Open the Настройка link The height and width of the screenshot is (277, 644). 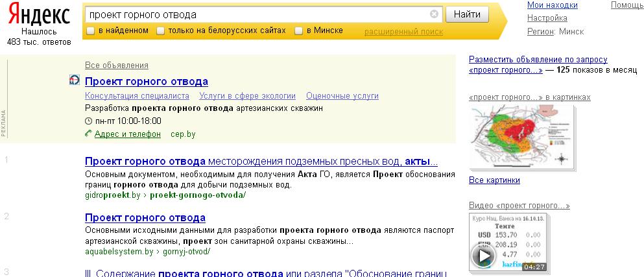coord(547,18)
